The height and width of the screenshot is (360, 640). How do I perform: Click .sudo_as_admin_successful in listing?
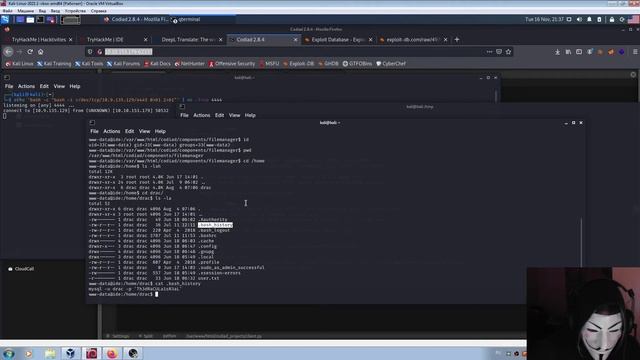(231, 268)
